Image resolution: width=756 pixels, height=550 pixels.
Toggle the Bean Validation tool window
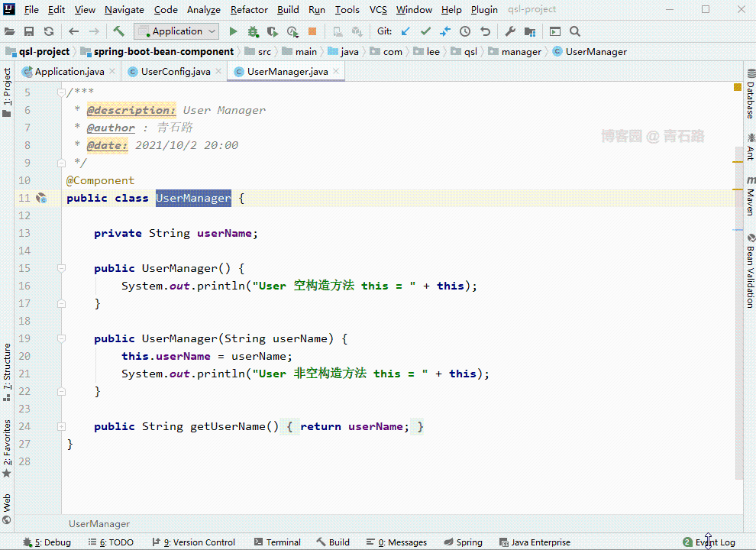(750, 271)
